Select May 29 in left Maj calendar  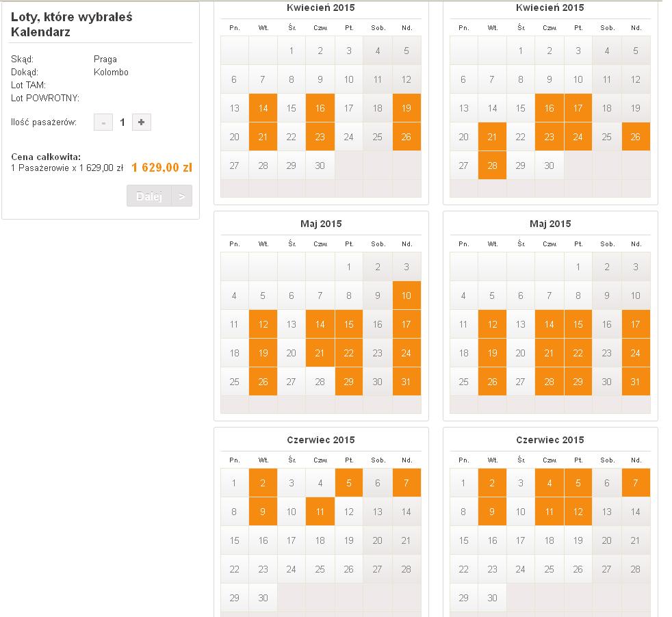349,381
